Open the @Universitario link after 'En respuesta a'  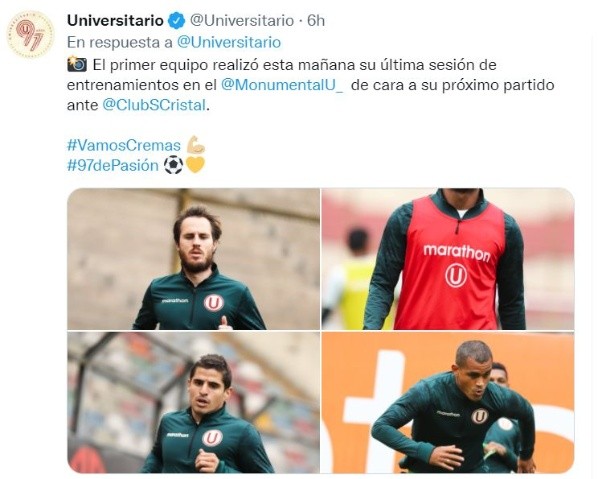pos(229,42)
